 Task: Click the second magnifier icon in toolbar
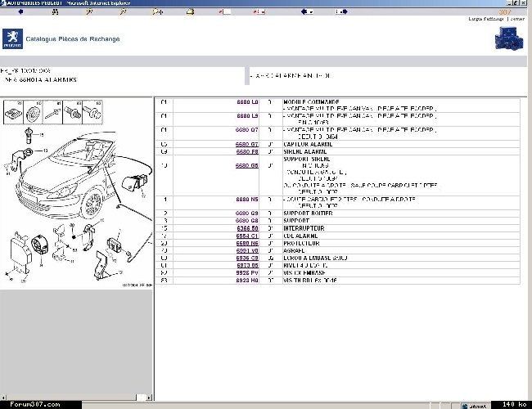[x=123, y=12]
